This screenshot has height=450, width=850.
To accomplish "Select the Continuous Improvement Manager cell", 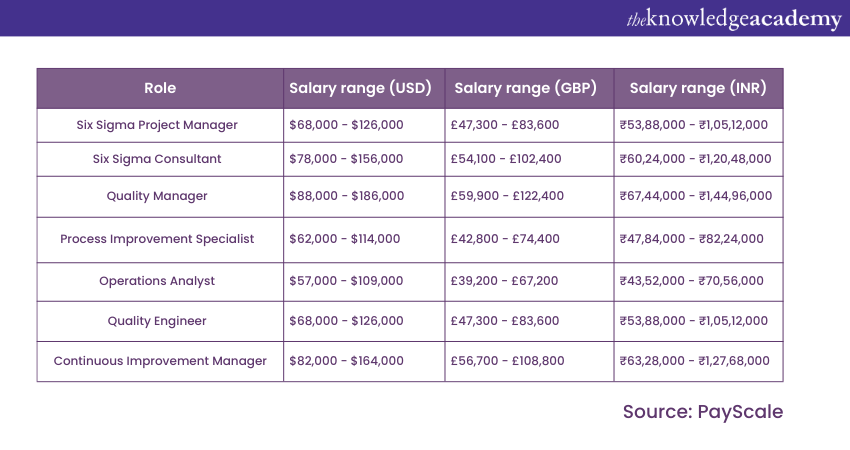I will (x=160, y=361).
